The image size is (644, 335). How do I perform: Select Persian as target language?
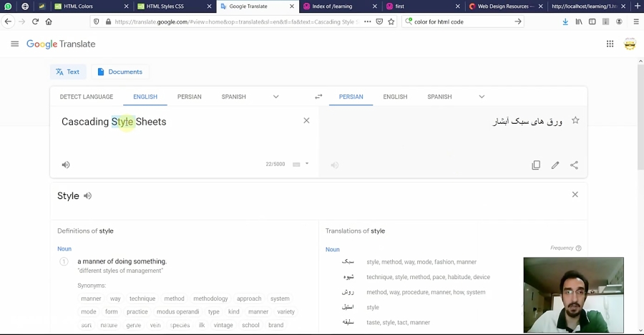pos(351,97)
